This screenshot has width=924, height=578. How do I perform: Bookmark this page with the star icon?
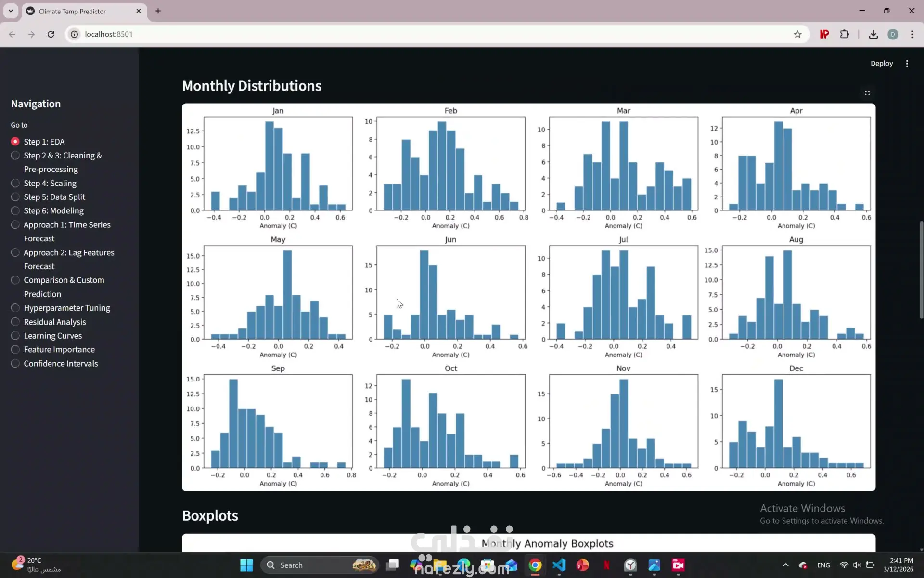[x=797, y=34]
